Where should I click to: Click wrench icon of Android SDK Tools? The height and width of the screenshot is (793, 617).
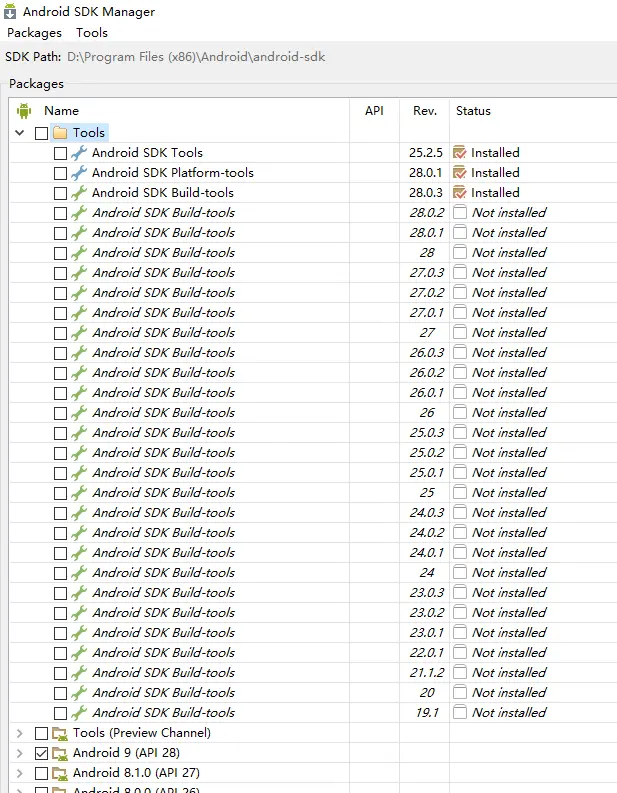click(x=79, y=153)
